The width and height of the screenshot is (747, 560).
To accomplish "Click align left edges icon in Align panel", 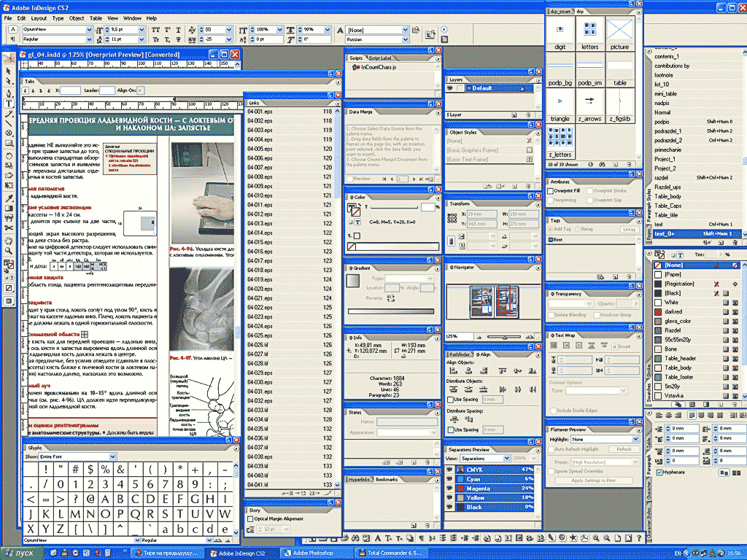I will 453,370.
